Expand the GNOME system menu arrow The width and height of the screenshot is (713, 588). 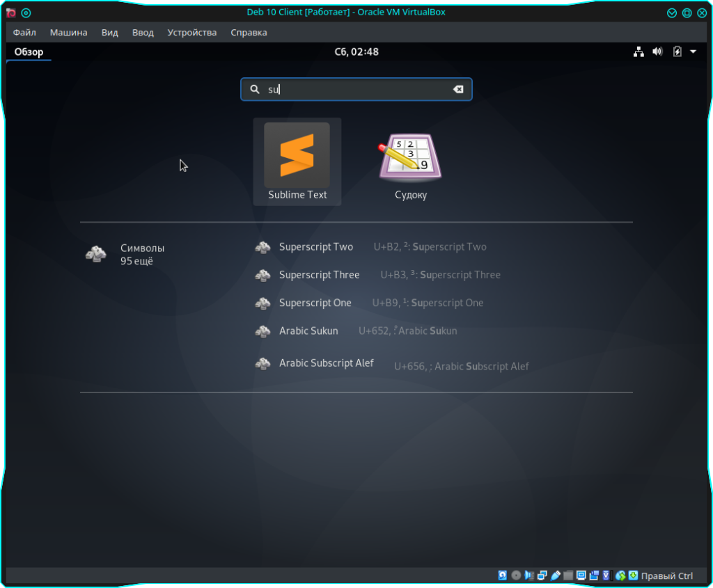click(x=694, y=51)
